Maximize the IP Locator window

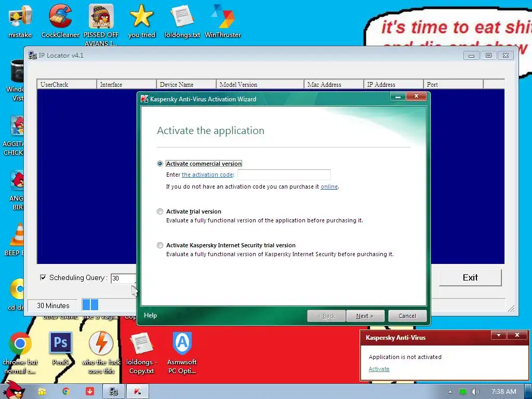coord(488,55)
